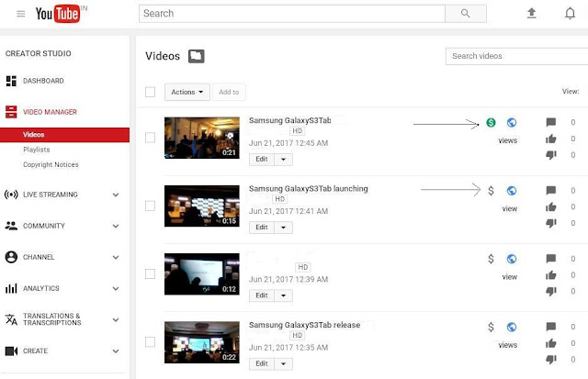
Task: Click the folder icon next to Videos heading
Action: (x=196, y=56)
